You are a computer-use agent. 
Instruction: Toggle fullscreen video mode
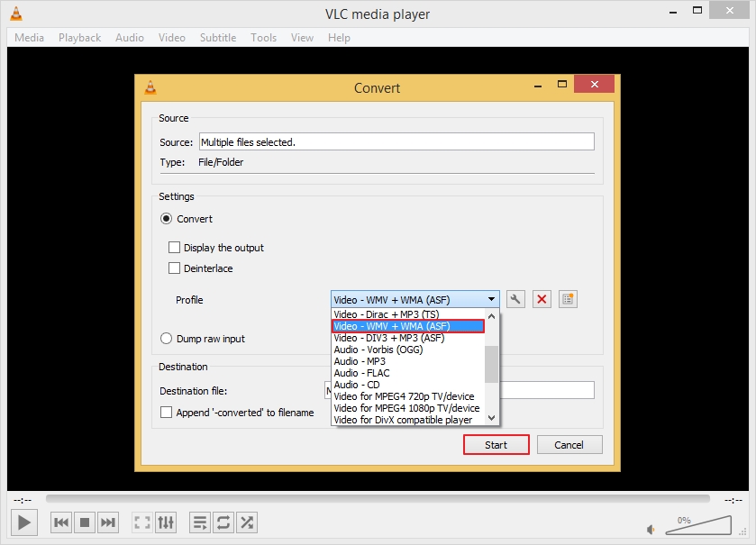tap(142, 522)
